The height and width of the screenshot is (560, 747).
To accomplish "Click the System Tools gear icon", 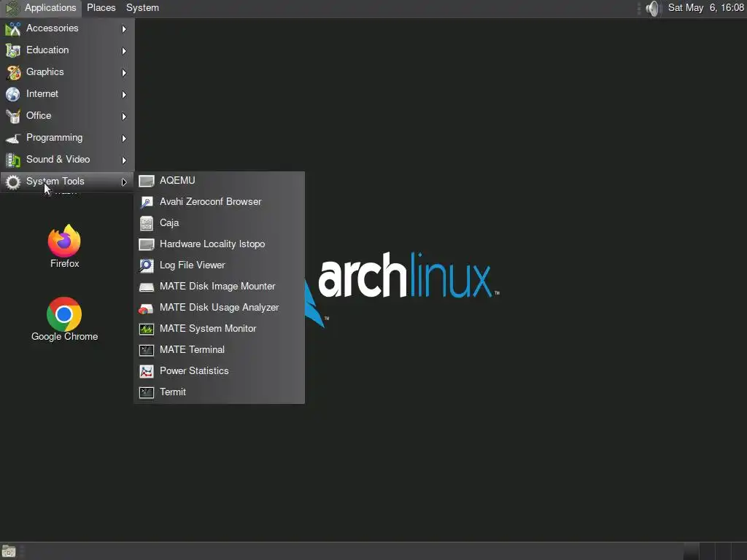I will 13,182.
